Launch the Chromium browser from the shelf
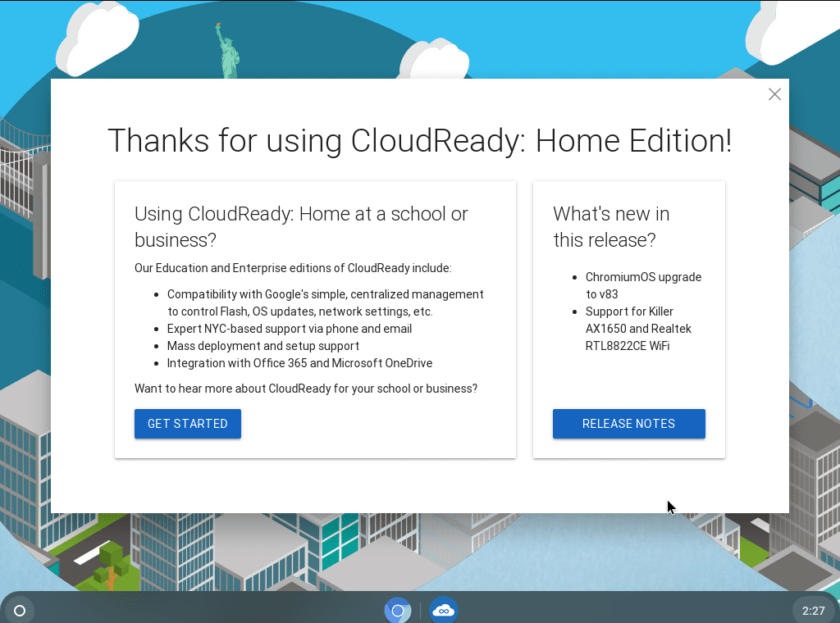 tap(398, 611)
